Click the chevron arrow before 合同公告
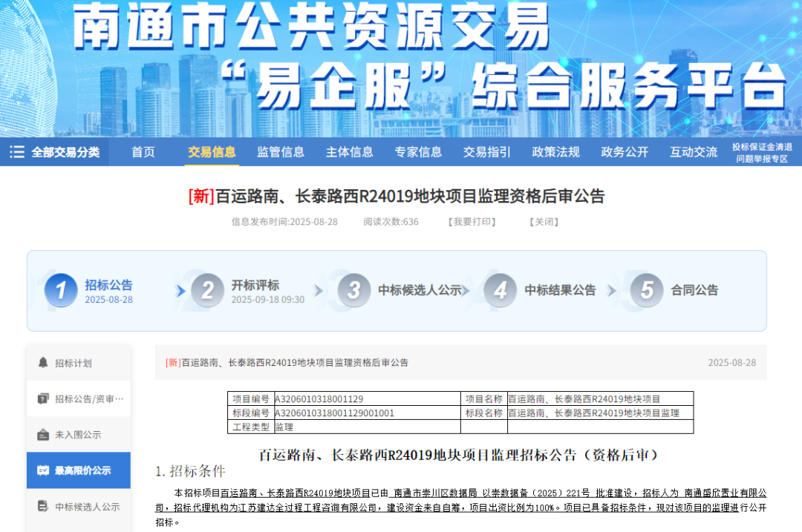This screenshot has width=802, height=532. pyautogui.click(x=613, y=291)
